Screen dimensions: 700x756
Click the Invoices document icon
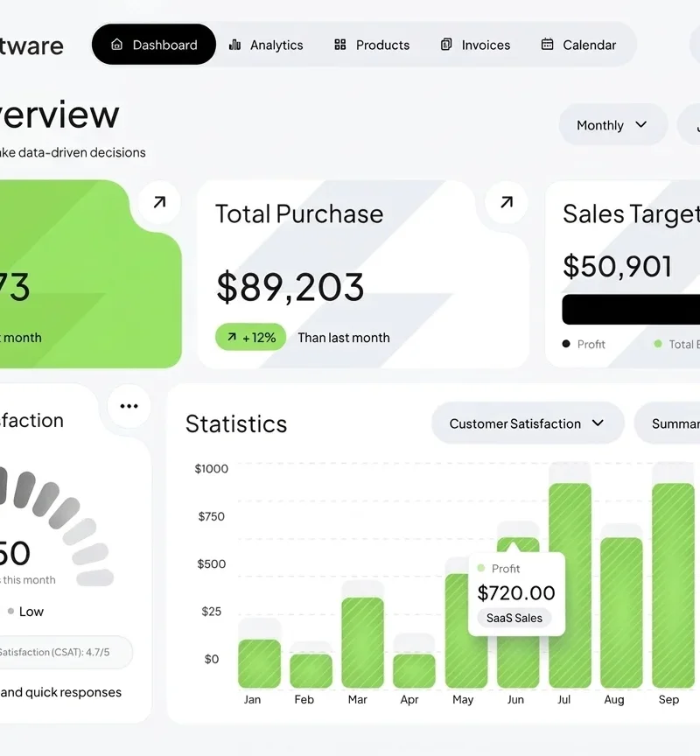pos(446,45)
